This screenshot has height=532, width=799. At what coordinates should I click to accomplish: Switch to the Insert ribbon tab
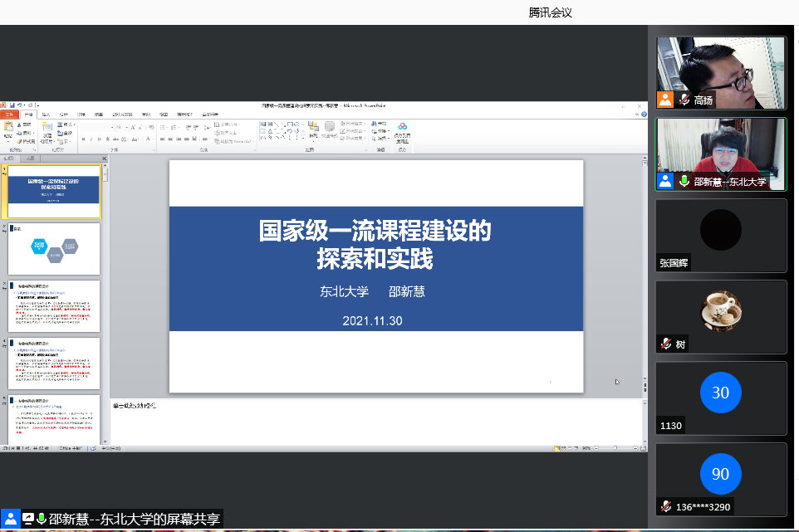coord(46,114)
